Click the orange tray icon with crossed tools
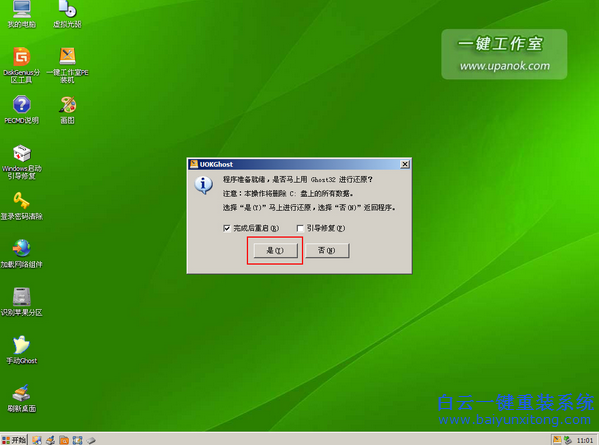The width and height of the screenshot is (599, 445). coord(557,440)
